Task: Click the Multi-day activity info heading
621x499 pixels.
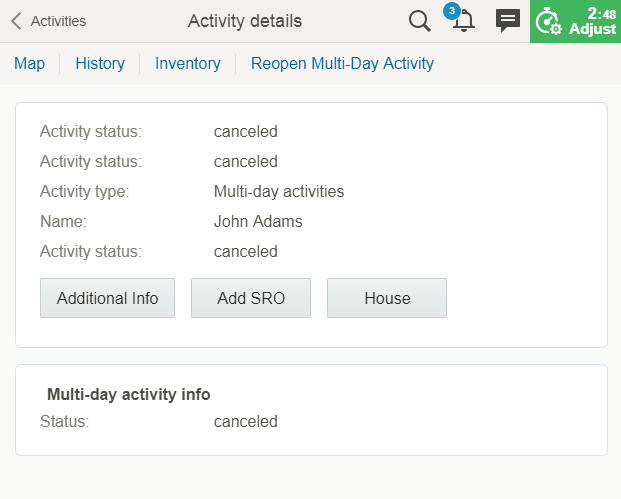Action: coord(129,394)
